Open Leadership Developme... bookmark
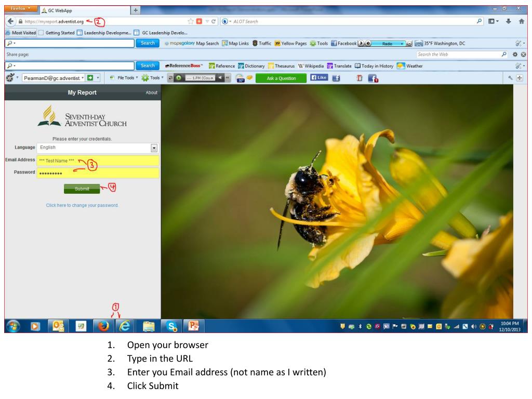This screenshot has width=532, height=399. tap(104, 33)
